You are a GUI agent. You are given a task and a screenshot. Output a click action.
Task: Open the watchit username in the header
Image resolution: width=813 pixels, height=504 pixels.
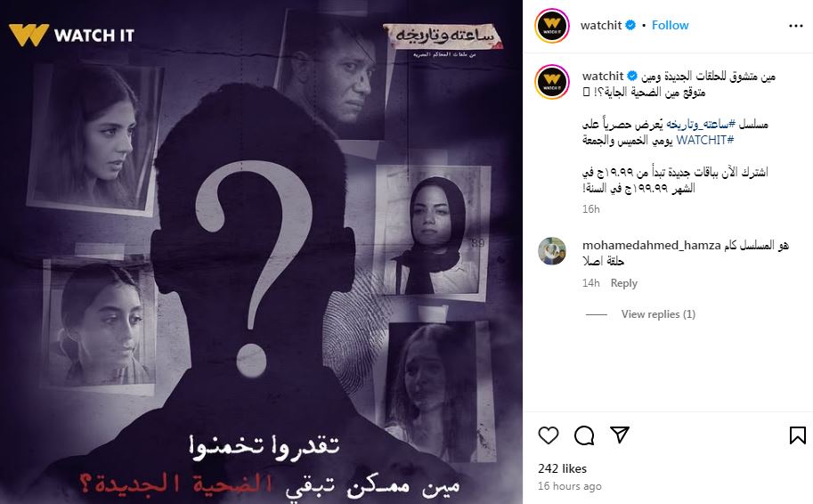601,25
